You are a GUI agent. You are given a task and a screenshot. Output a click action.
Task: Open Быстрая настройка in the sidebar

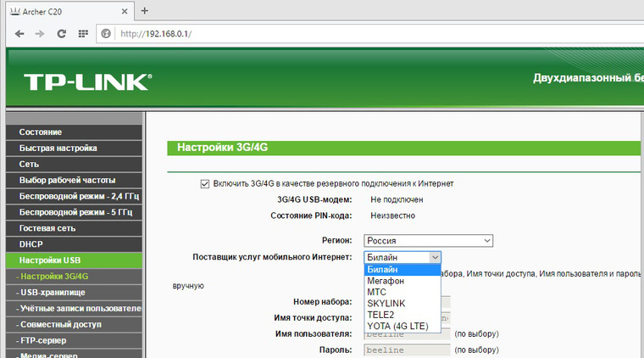pyautogui.click(x=74, y=148)
